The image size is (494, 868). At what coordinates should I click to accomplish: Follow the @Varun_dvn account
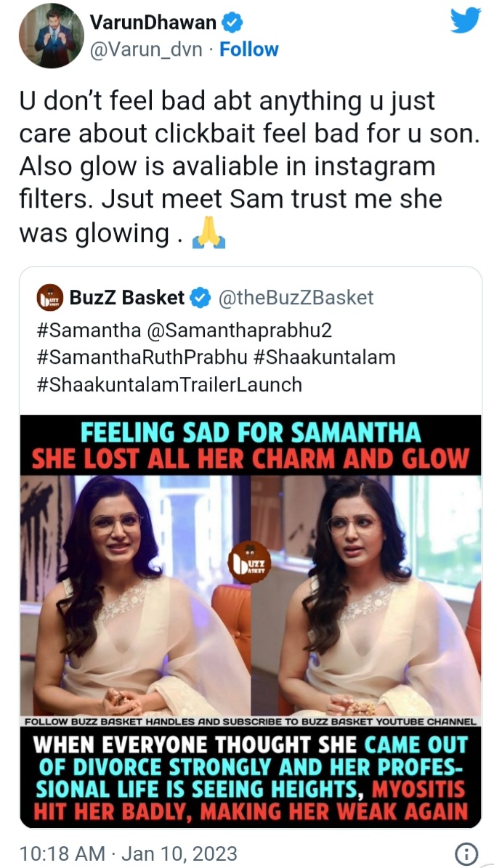click(249, 49)
